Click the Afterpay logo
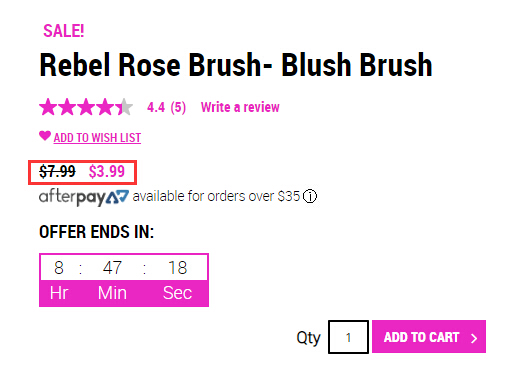Viewport: 509px width, 379px height. (84, 197)
